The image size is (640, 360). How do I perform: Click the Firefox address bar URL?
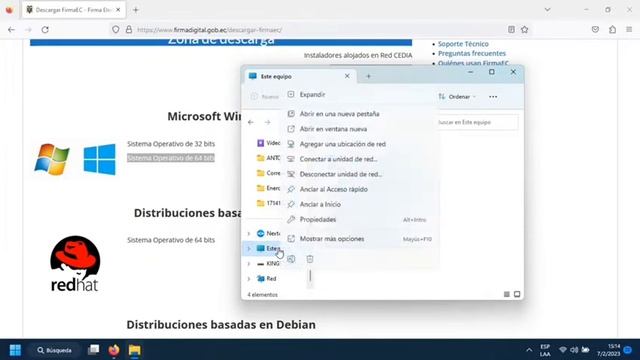click(209, 30)
